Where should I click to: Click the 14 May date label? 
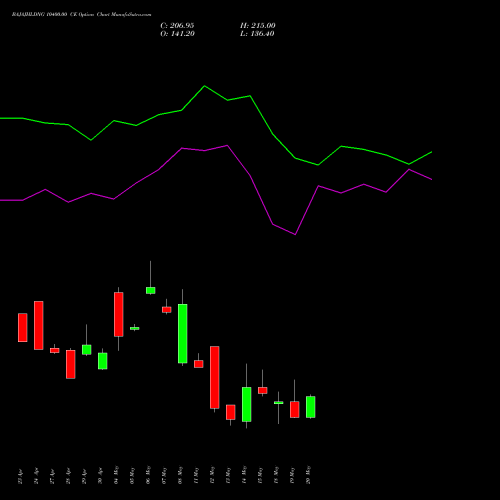click(244, 475)
